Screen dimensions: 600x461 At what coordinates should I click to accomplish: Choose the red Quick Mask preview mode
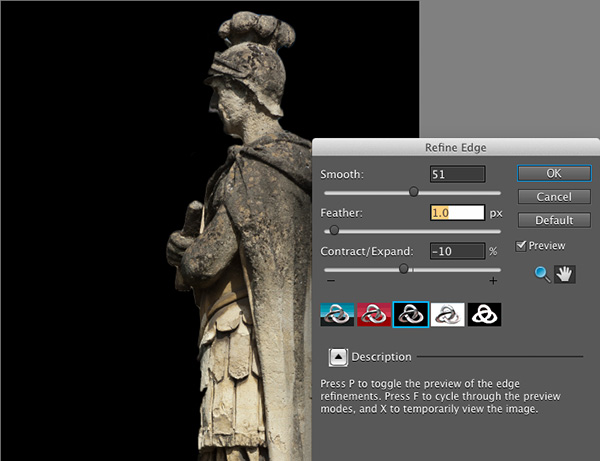click(x=374, y=314)
